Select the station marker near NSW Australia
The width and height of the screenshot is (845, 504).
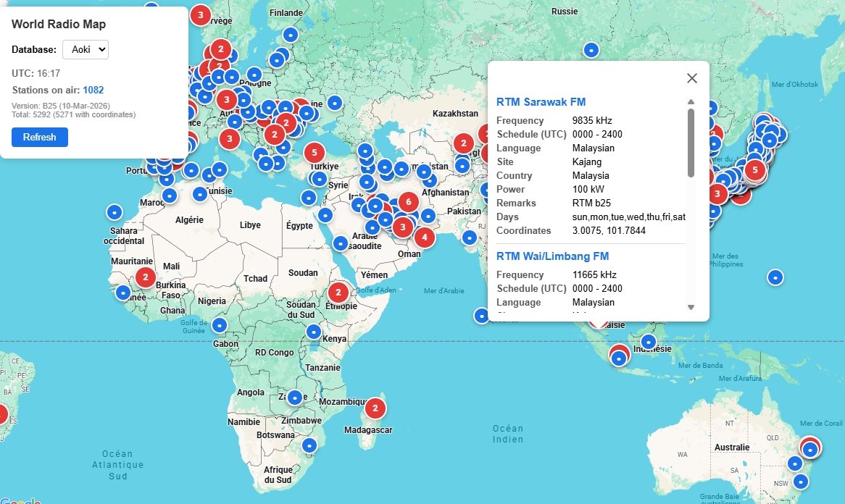(801, 482)
